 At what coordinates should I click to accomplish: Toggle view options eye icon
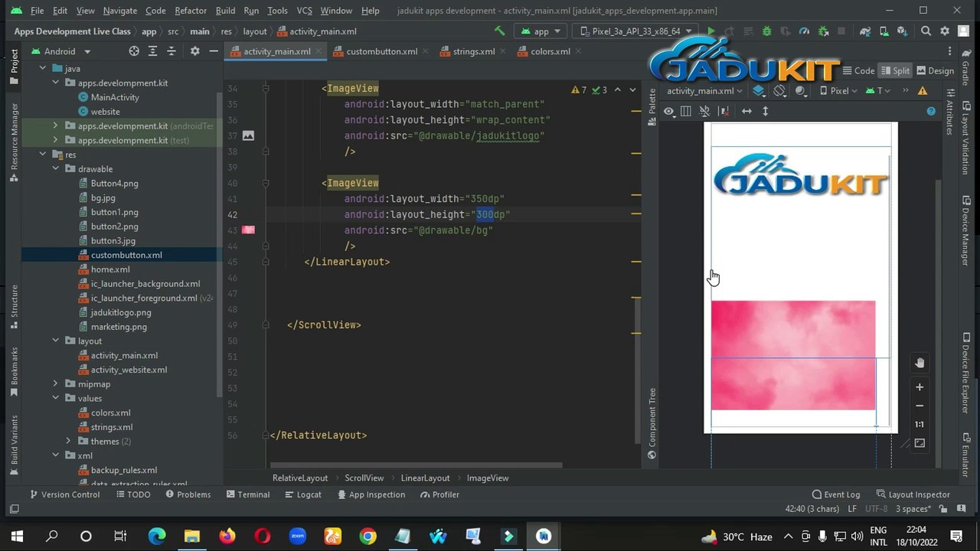pyautogui.click(x=668, y=112)
